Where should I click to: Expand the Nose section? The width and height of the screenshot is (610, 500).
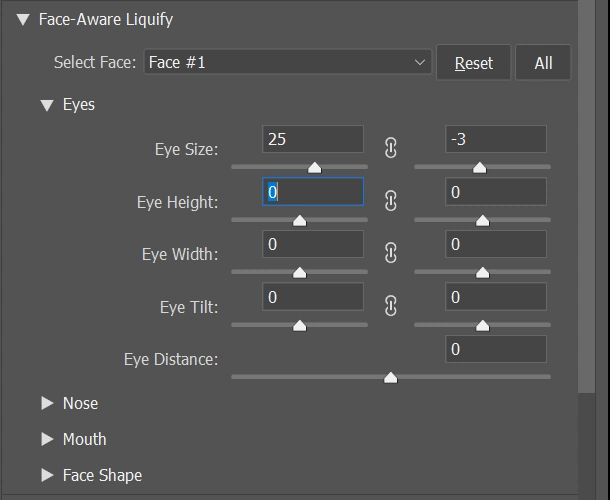(x=47, y=403)
